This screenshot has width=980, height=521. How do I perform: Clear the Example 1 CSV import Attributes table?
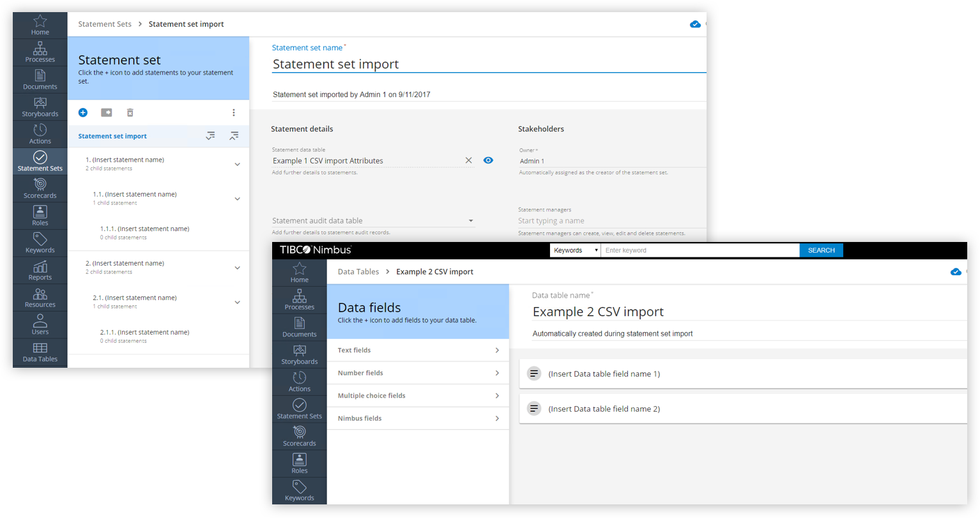(x=469, y=160)
